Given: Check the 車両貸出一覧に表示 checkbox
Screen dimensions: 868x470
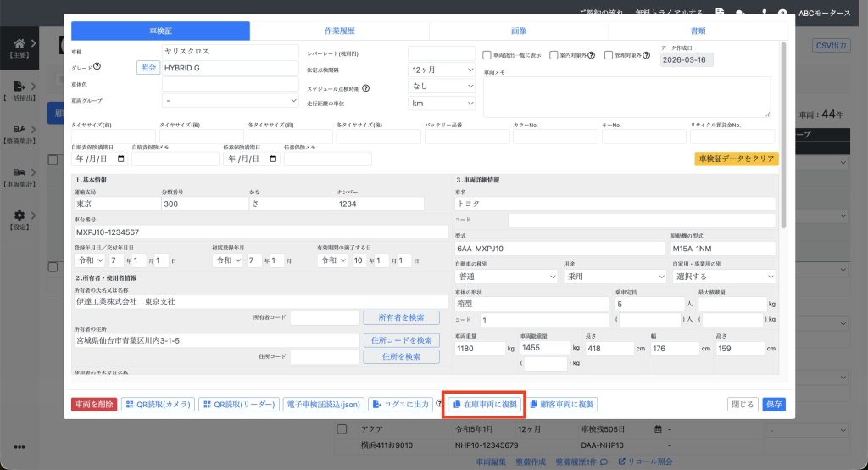Looking at the screenshot, I should click(487, 55).
